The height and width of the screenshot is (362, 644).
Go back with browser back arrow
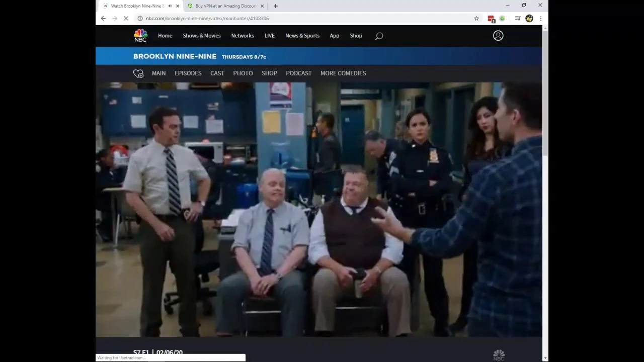tap(103, 18)
